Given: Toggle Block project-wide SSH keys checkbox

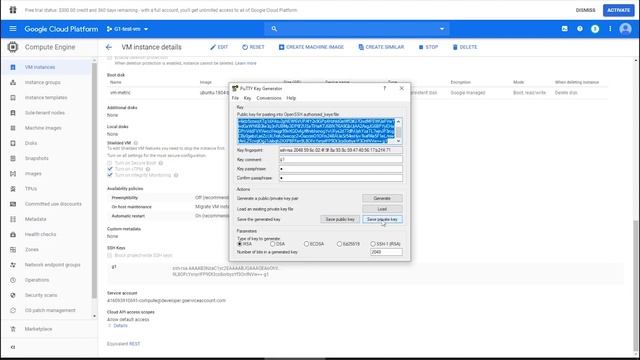Looking at the screenshot, I should point(110,256).
